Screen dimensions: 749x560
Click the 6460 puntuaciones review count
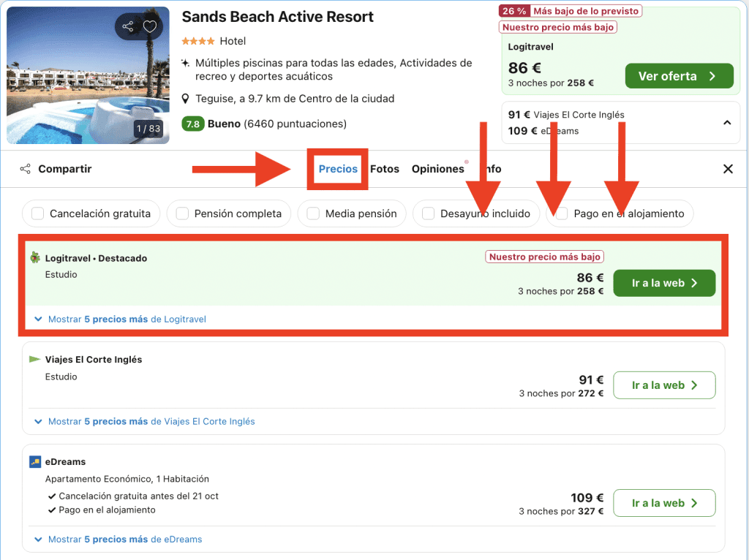[x=296, y=124]
